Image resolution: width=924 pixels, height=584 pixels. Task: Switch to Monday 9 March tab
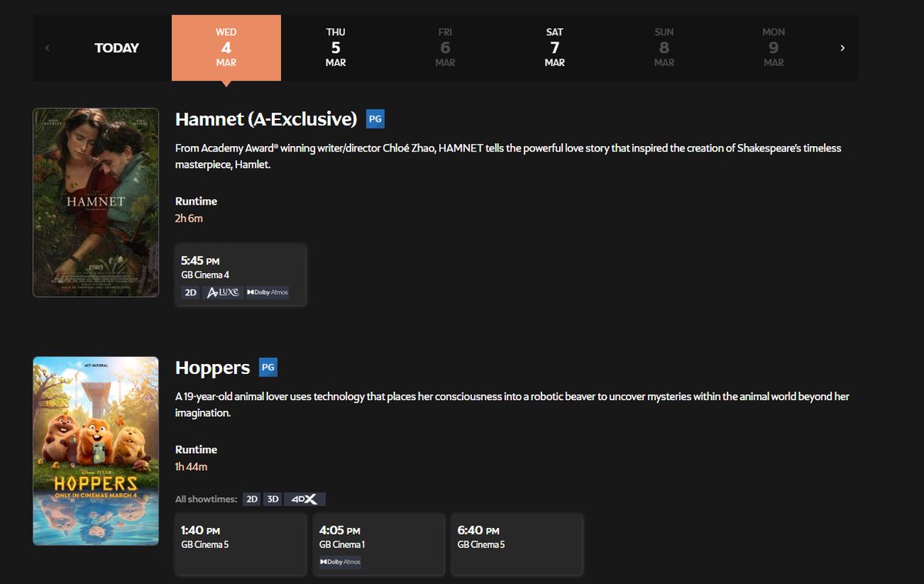click(773, 48)
